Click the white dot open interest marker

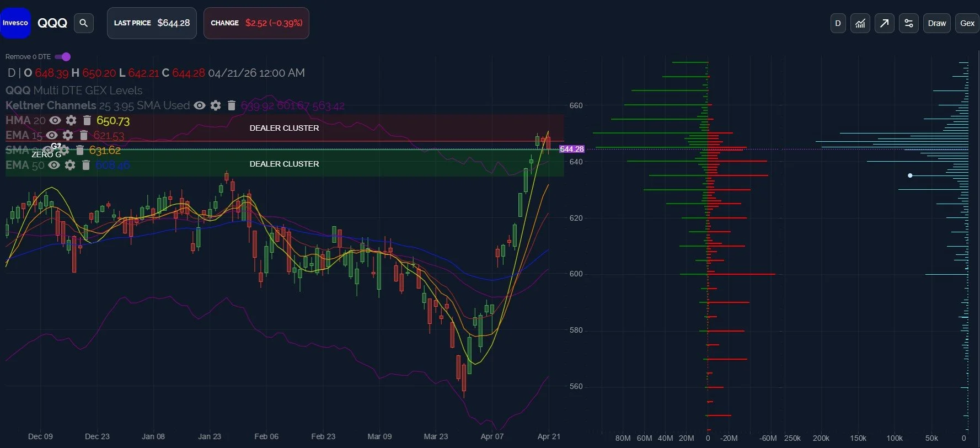point(910,175)
